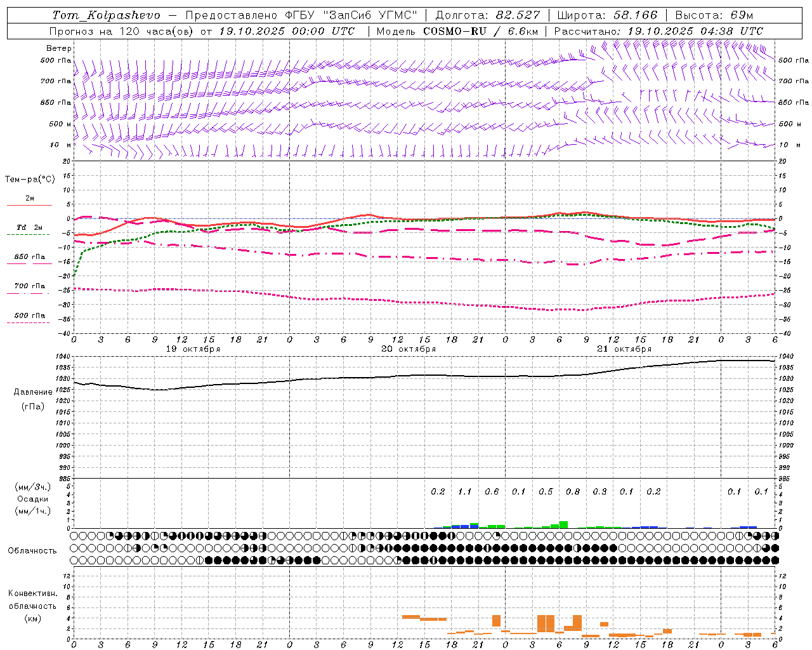Click the latitude value 58.166
Screen dimensions: 812x650
coord(635,15)
